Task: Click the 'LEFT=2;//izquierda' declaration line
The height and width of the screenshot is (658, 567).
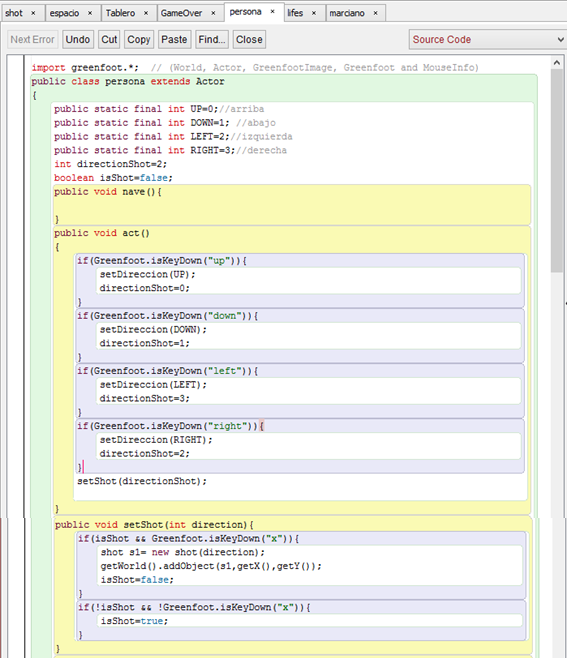Action: tap(173, 137)
